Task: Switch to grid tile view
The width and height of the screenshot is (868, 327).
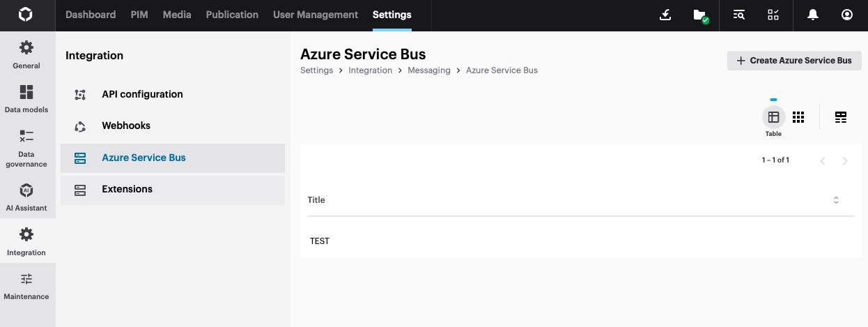Action: (798, 117)
